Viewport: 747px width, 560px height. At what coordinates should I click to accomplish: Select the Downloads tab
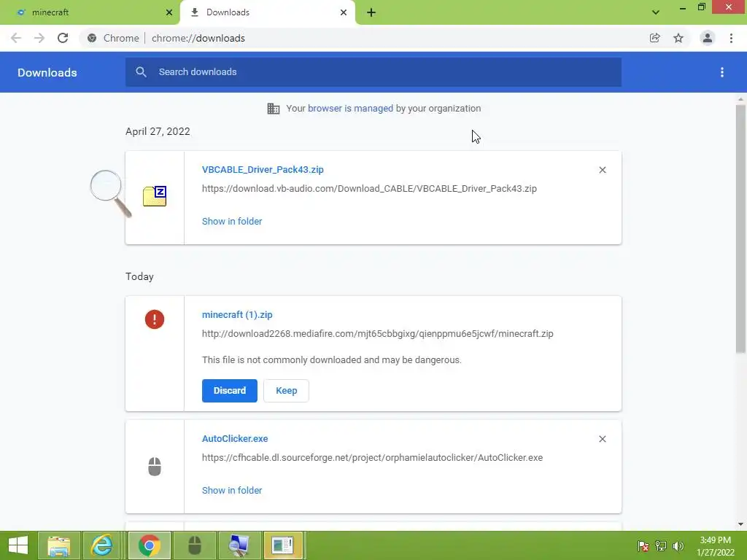[x=268, y=12]
